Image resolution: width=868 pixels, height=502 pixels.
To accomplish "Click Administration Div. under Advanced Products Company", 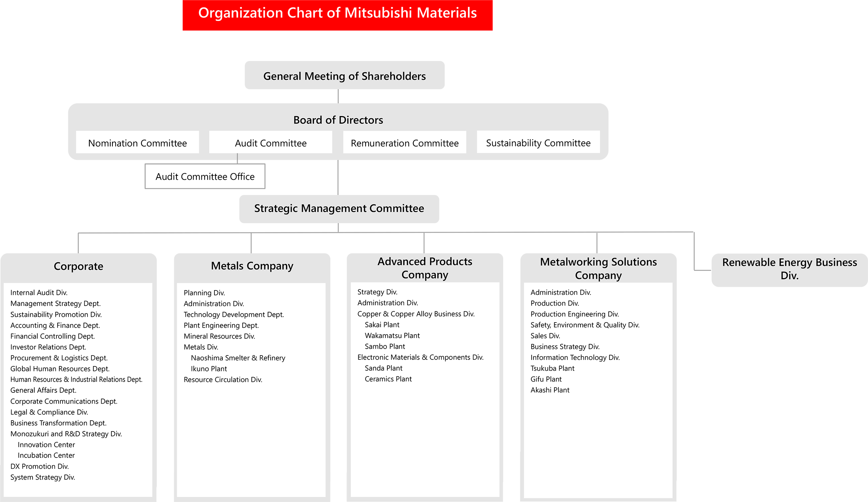I will pyautogui.click(x=388, y=303).
